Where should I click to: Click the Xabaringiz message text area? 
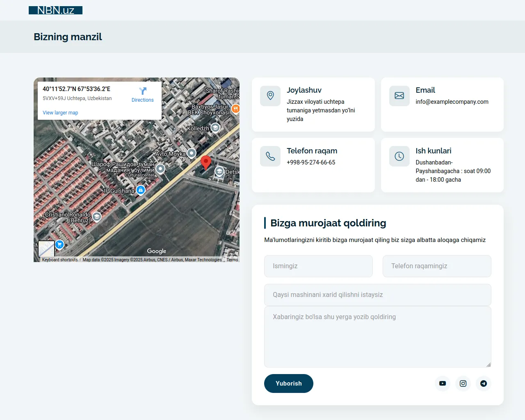377,337
